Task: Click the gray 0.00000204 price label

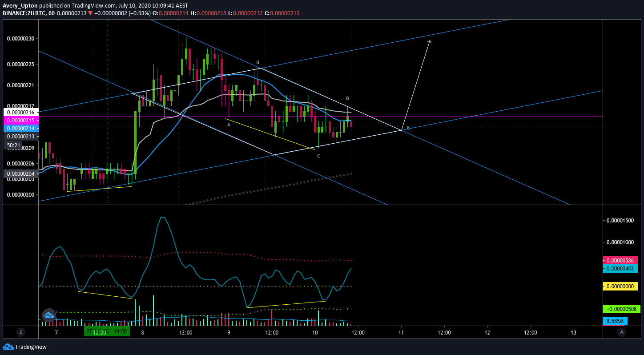Action: pos(20,174)
